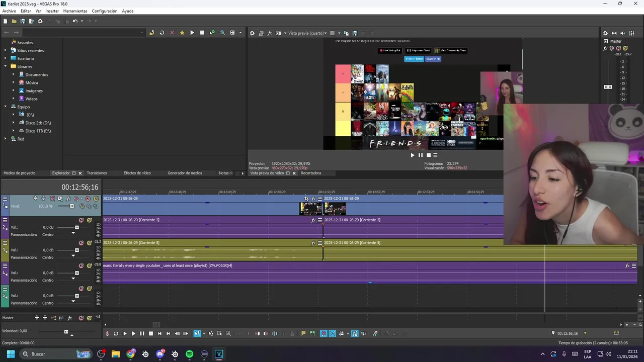The height and width of the screenshot is (362, 644).
Task: Solo video track 1
Action: click(x=96, y=199)
